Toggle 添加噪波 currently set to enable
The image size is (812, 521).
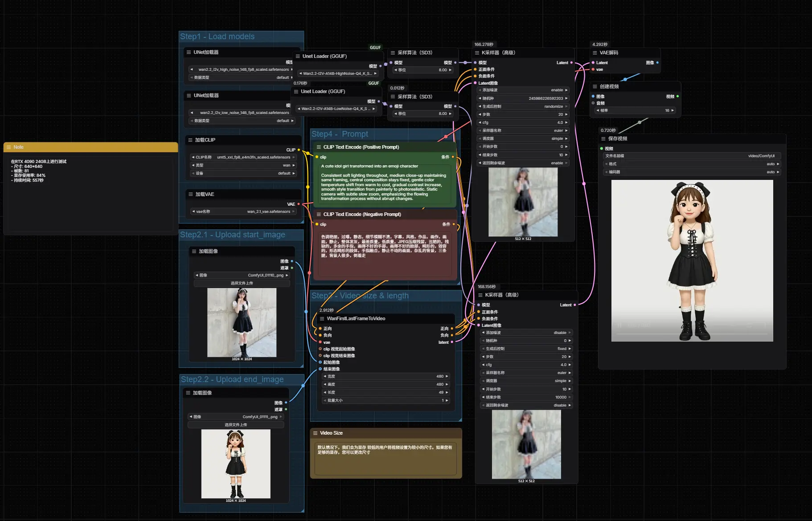click(x=523, y=90)
